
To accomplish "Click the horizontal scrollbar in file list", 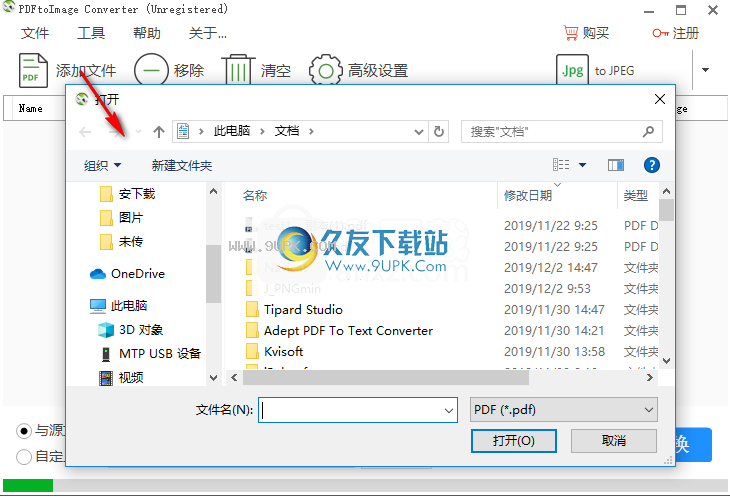I will pos(386,378).
